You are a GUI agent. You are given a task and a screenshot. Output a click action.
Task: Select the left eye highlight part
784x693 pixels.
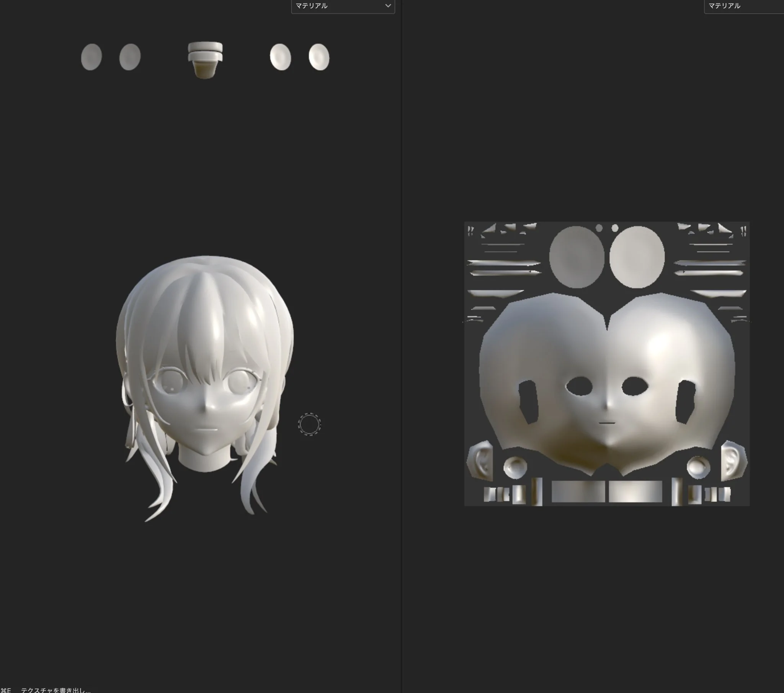pos(281,57)
